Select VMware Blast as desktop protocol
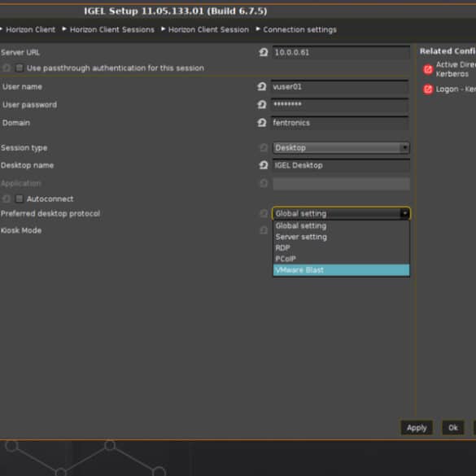This screenshot has width=476, height=476. pyautogui.click(x=341, y=270)
